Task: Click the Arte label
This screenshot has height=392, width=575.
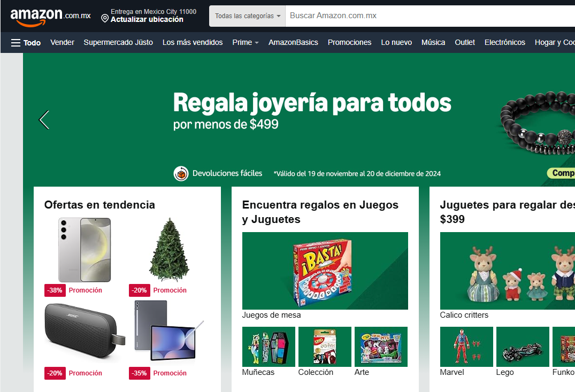Action: click(362, 372)
